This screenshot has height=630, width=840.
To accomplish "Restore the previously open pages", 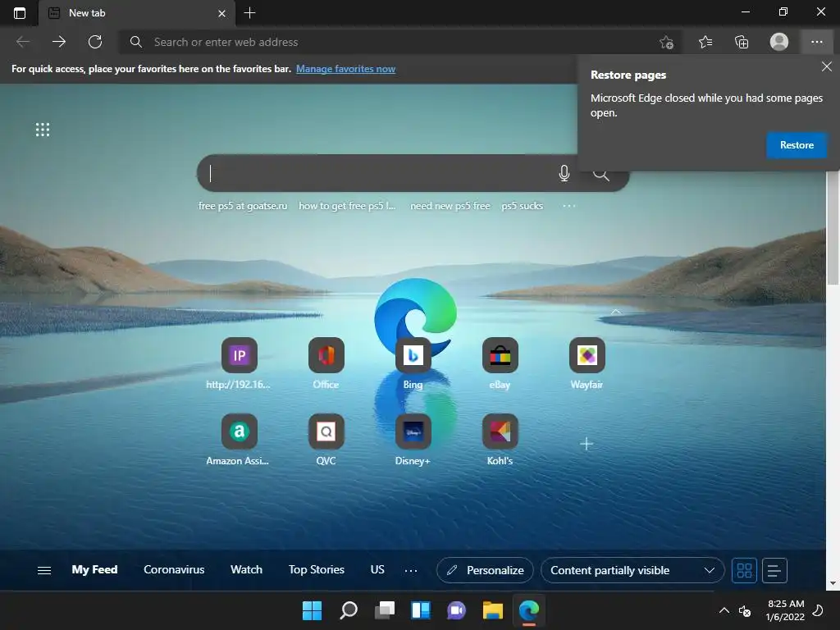I will click(x=797, y=145).
